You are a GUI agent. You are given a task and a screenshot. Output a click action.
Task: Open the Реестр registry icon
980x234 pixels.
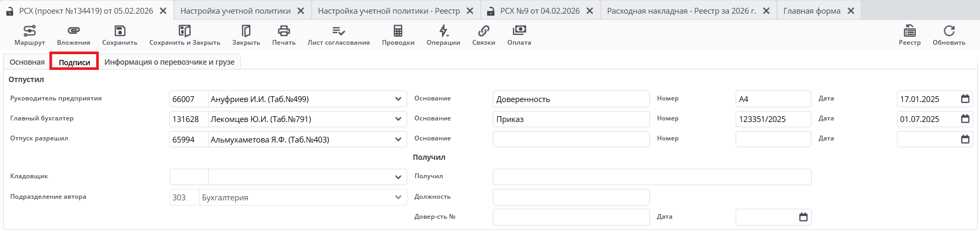(x=910, y=31)
